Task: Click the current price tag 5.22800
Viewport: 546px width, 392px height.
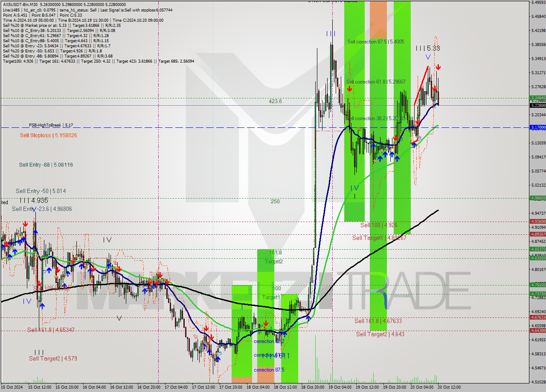Action: click(537, 105)
